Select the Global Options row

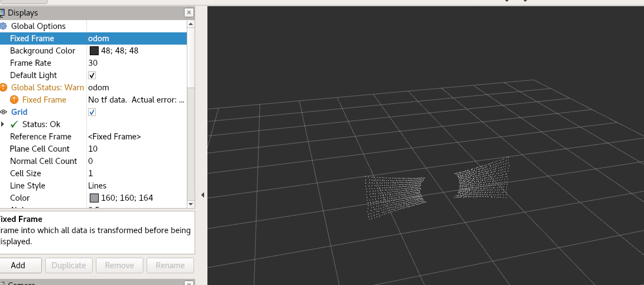pos(93,26)
